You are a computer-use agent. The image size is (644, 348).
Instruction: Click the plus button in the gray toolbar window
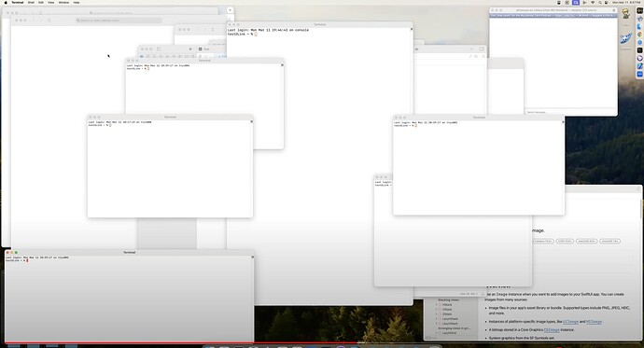click(x=471, y=49)
